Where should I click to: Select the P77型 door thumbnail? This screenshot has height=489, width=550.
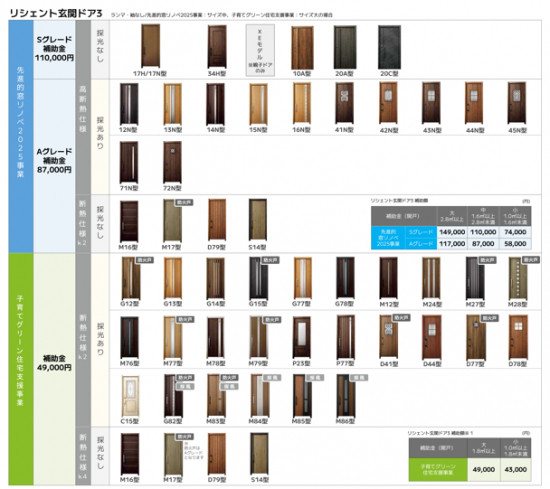(346, 337)
